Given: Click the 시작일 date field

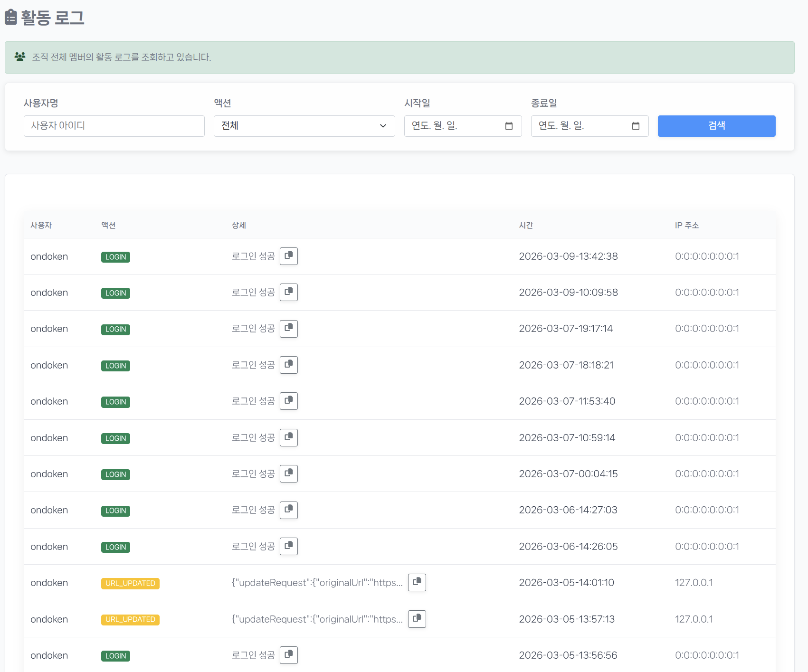Looking at the screenshot, I should pyautogui.click(x=451, y=126).
